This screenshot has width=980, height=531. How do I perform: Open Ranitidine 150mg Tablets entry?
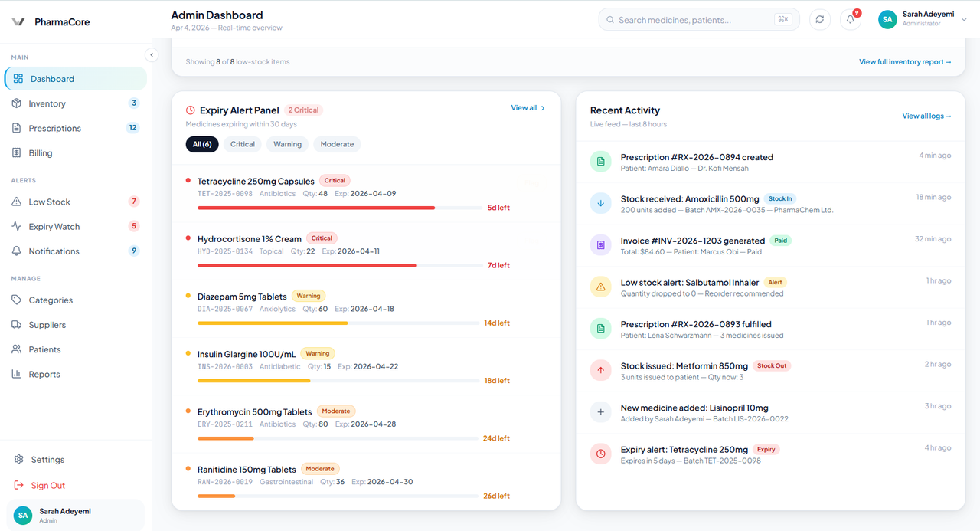tap(366, 482)
